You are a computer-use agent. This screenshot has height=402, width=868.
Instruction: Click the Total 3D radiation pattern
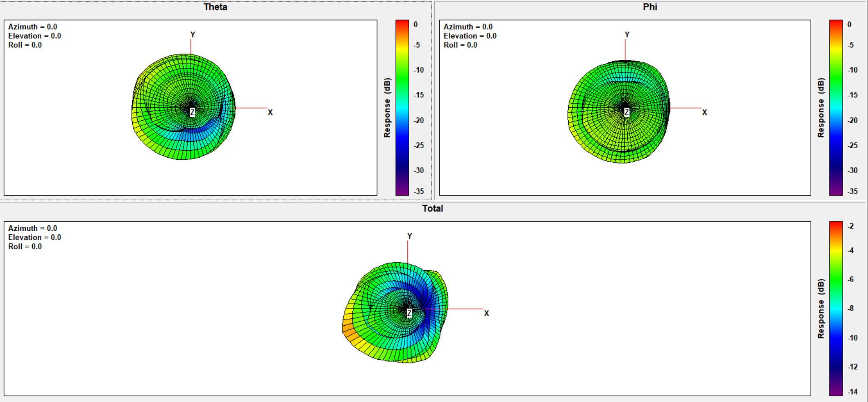[x=395, y=312]
